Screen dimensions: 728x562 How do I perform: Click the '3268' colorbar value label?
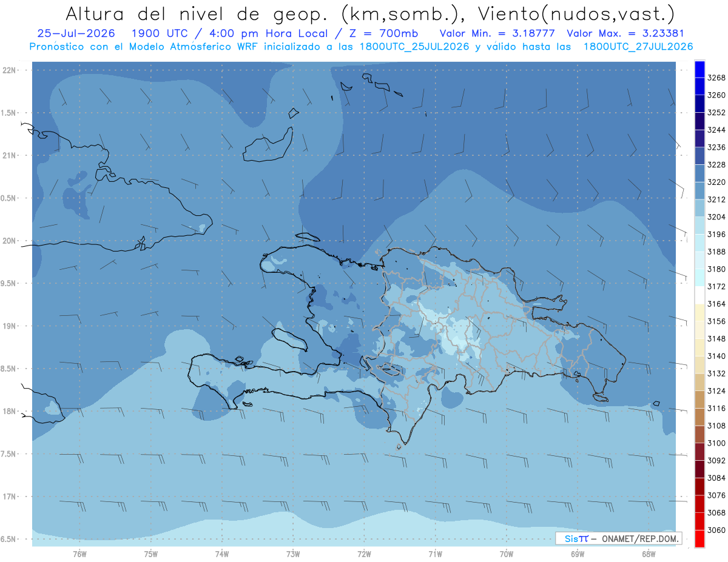pos(716,78)
